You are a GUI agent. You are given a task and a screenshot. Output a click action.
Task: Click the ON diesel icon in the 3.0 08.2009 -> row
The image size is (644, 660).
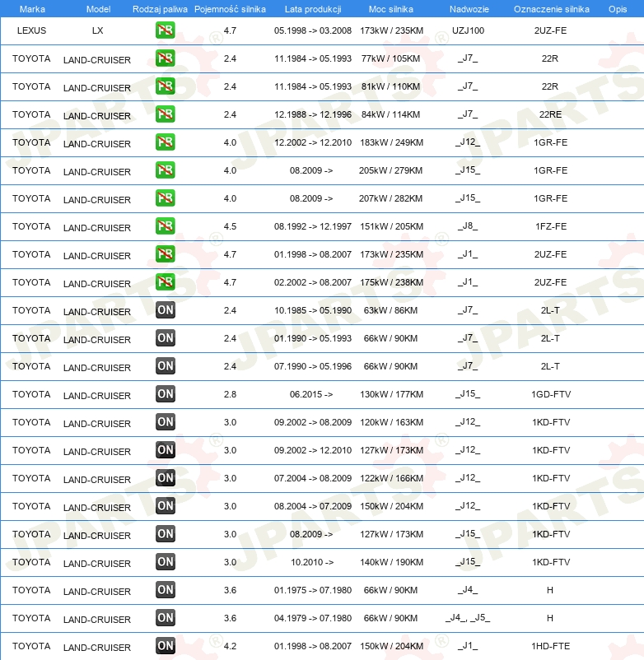pos(165,534)
